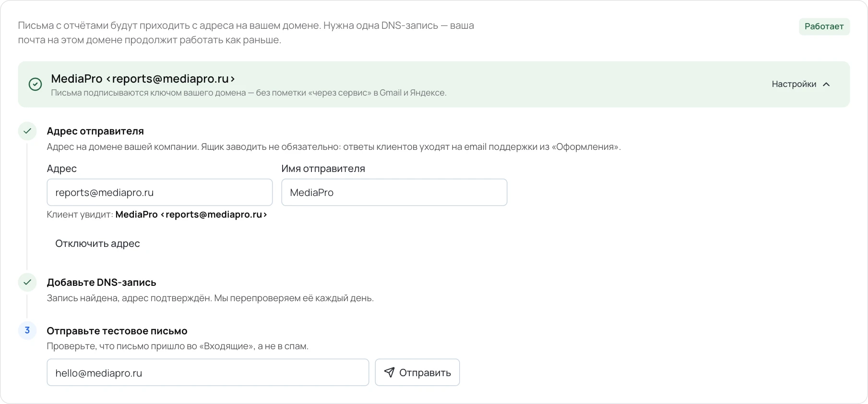Click the description Адрес на домене вашей компании
The width and height of the screenshot is (868, 404).
point(333,147)
